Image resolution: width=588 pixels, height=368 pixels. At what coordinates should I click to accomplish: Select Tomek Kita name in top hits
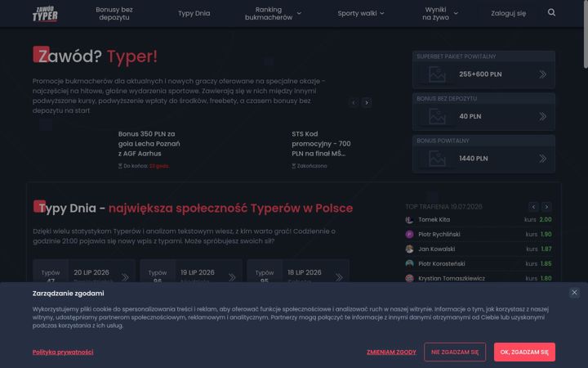[434, 220]
